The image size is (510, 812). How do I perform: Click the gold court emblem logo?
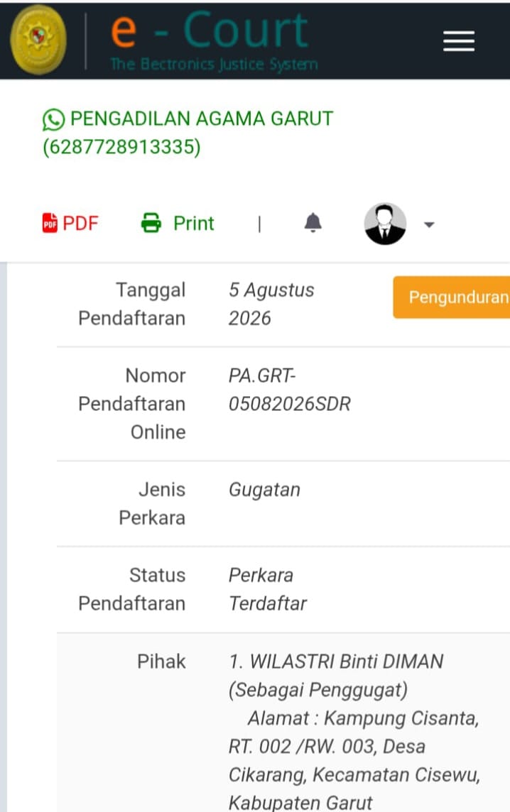point(38,39)
